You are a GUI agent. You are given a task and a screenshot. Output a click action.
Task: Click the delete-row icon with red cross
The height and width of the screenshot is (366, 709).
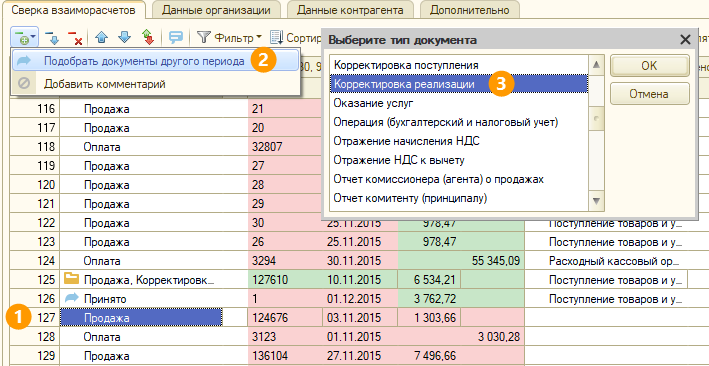75,38
